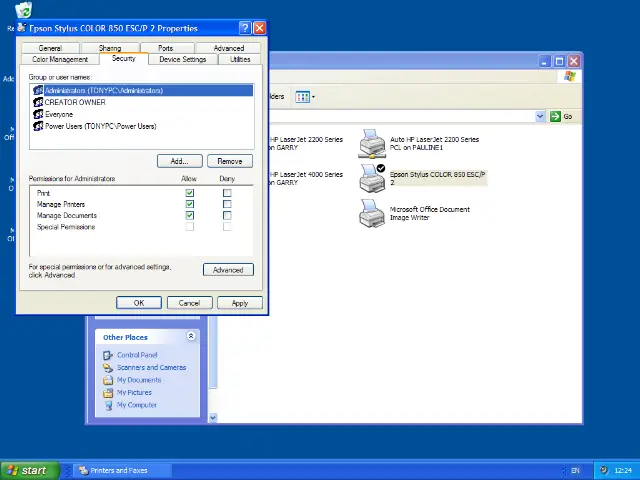Click the EN language indicator
Screen dimensions: 640x480
pos(575,471)
